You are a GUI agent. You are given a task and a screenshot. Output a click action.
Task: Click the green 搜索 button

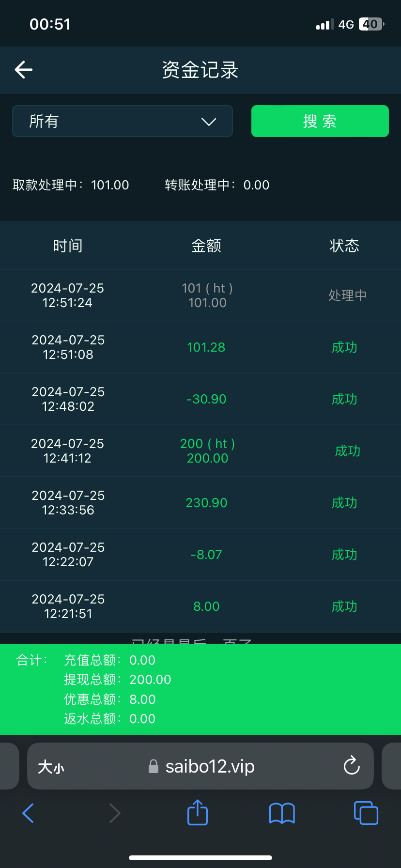pyautogui.click(x=320, y=121)
